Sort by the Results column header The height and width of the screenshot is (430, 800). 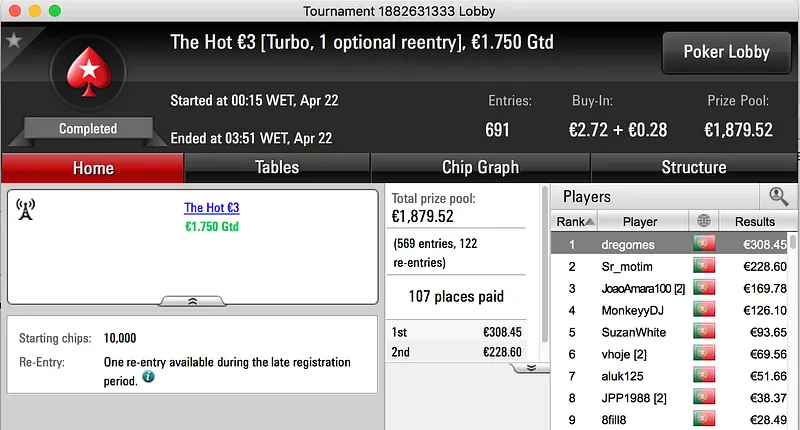click(x=754, y=221)
